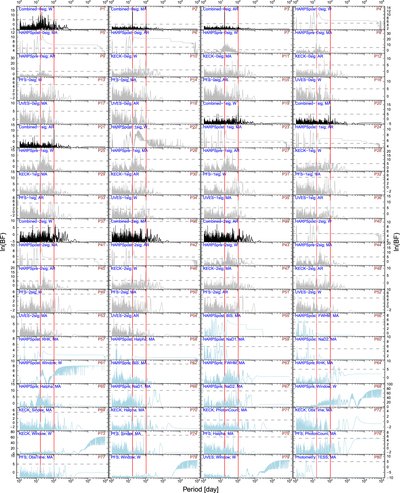
Task: Select the 'UVES-2sig; AR' panel label
Action: 125,315
